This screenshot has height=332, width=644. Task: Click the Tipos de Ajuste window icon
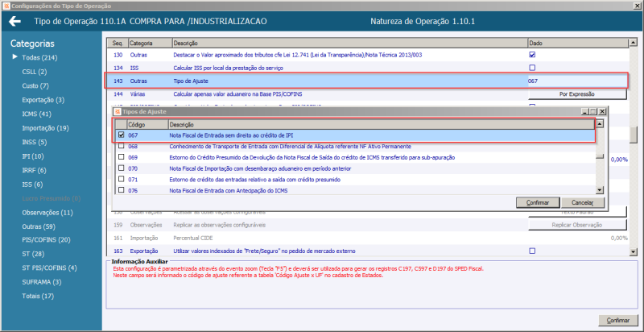coord(117,111)
